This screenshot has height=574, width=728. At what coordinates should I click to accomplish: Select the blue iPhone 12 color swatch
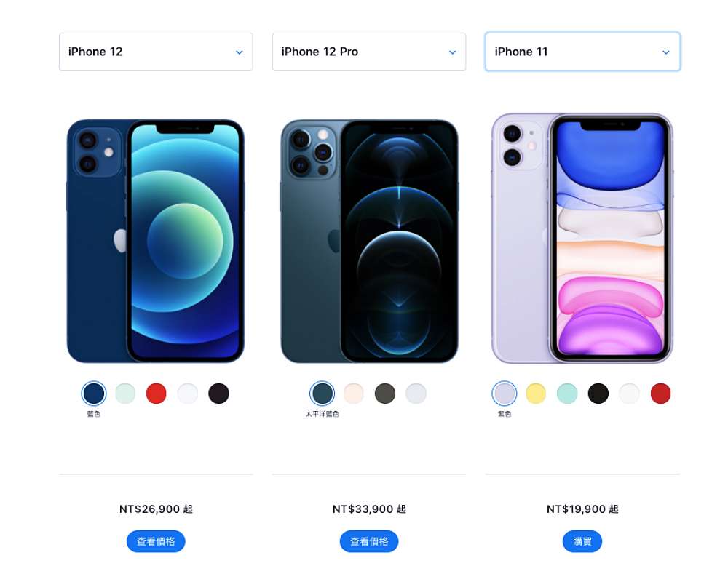[x=94, y=394]
